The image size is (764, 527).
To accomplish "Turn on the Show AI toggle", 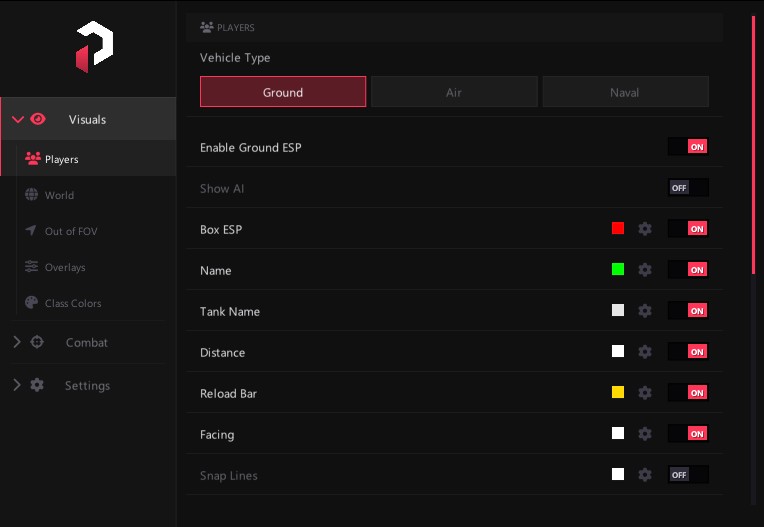I will [x=688, y=188].
